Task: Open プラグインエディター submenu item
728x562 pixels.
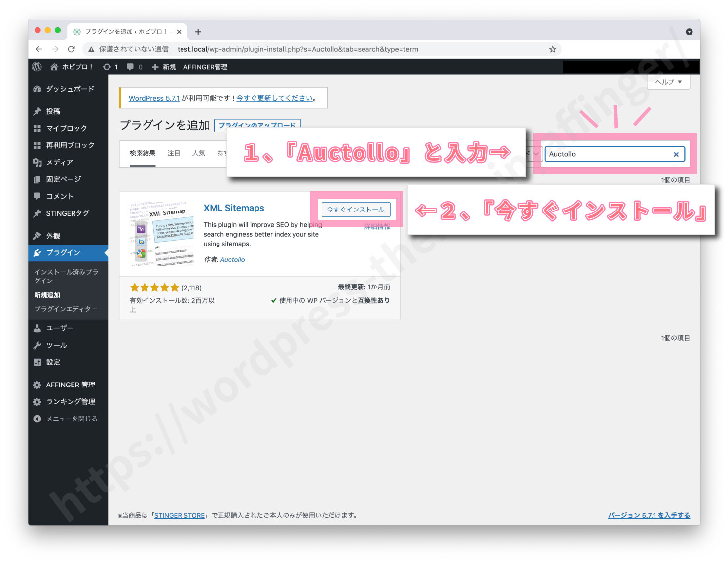Action: click(66, 309)
